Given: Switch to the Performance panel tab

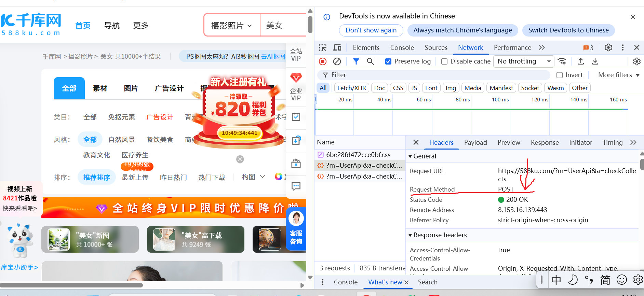Looking at the screenshot, I should [x=512, y=48].
